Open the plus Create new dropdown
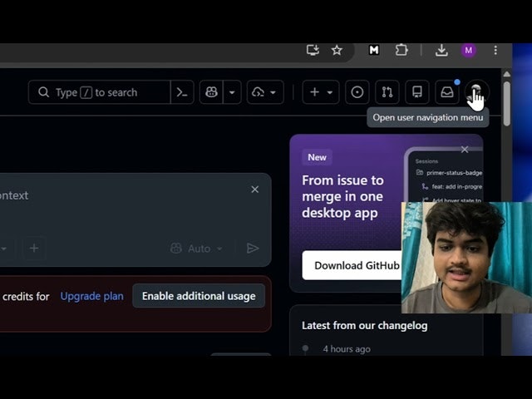The width and height of the screenshot is (532, 399). pyautogui.click(x=321, y=92)
